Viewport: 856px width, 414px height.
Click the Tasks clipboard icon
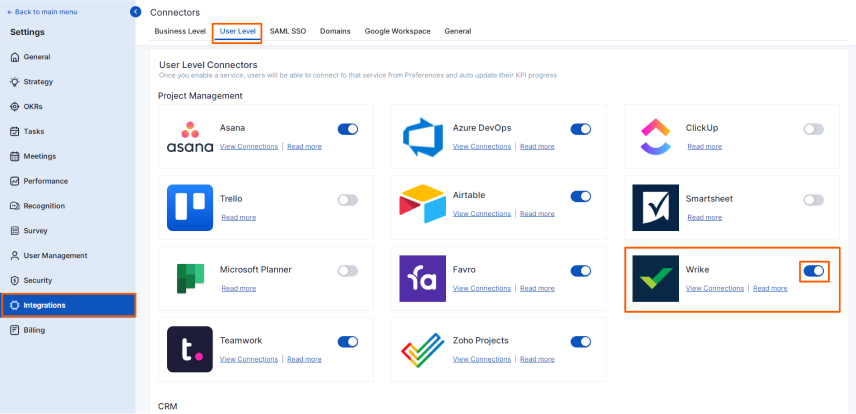tap(15, 132)
